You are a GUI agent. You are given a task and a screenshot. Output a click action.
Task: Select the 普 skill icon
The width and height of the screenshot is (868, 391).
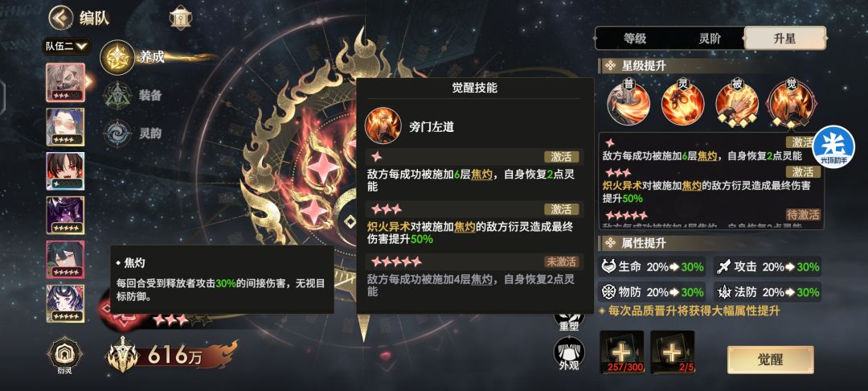[628, 102]
